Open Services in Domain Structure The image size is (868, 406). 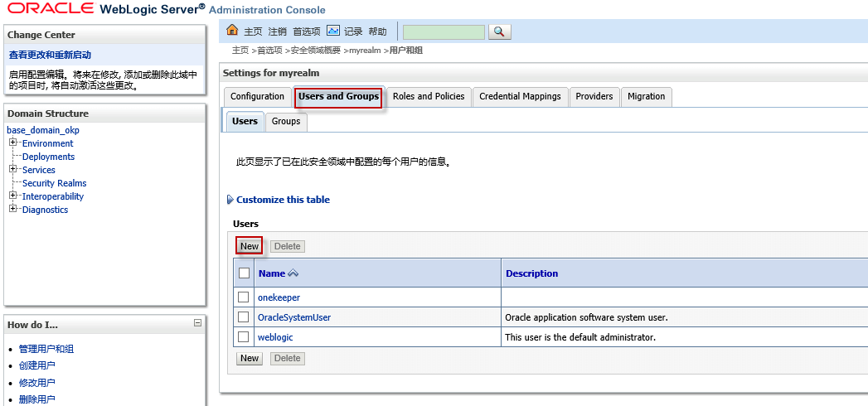(x=39, y=170)
